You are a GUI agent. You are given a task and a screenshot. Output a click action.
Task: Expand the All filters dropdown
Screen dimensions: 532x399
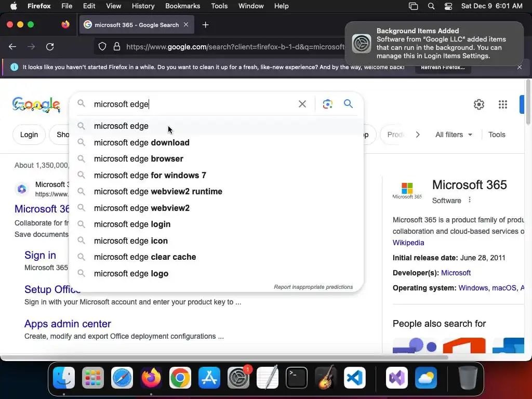pyautogui.click(x=454, y=135)
